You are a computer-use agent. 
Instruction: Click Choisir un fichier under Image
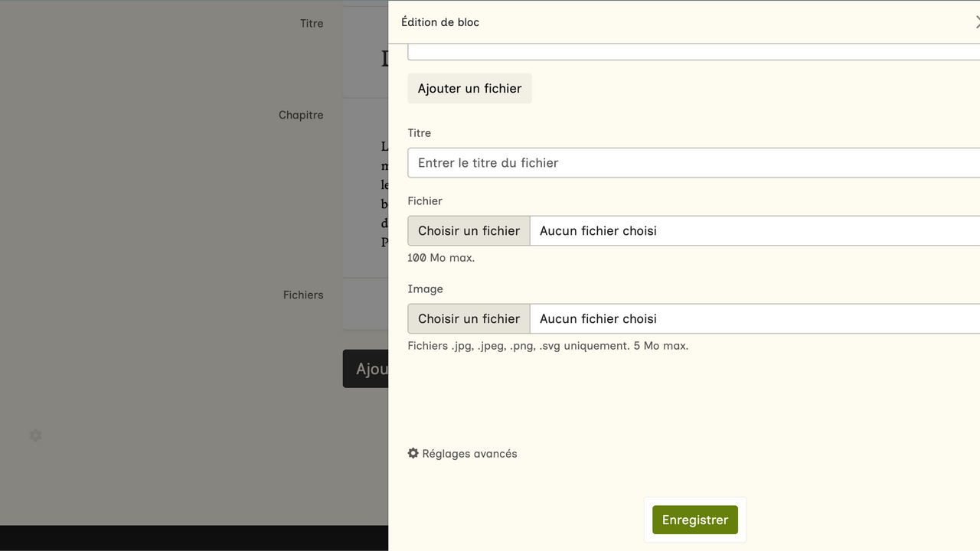(x=469, y=318)
